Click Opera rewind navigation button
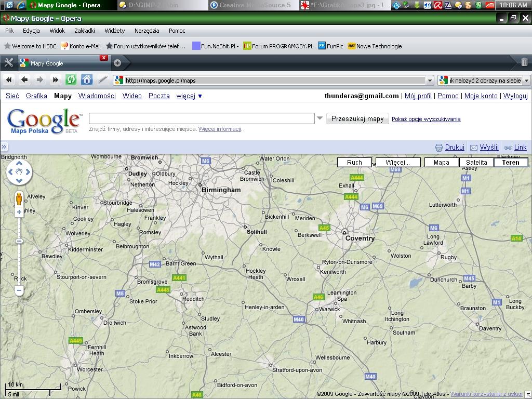The width and height of the screenshot is (532, 399). point(9,80)
